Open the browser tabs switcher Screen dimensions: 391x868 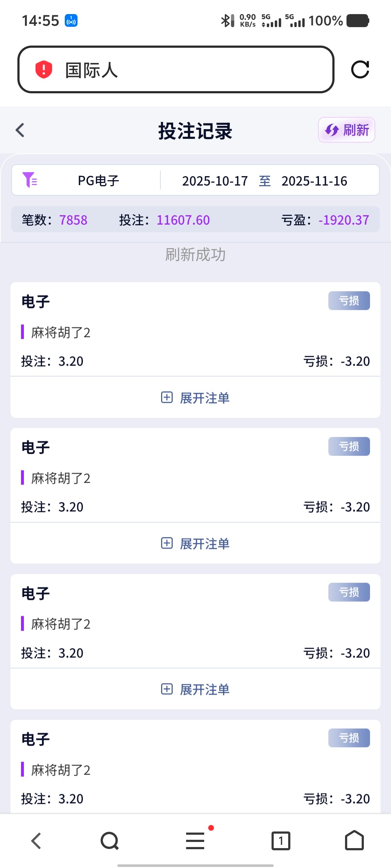pos(281,841)
